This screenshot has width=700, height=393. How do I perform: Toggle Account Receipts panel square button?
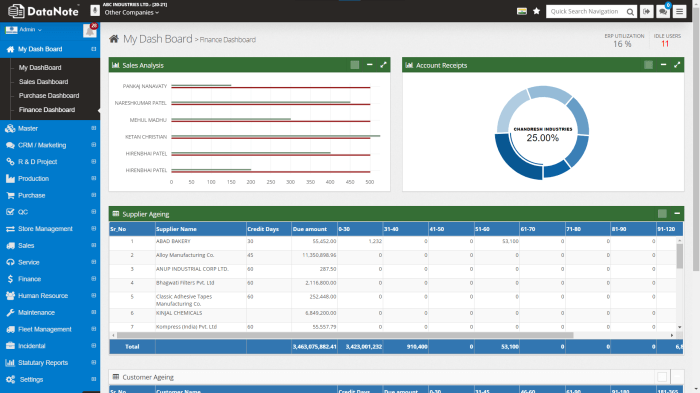coord(648,65)
